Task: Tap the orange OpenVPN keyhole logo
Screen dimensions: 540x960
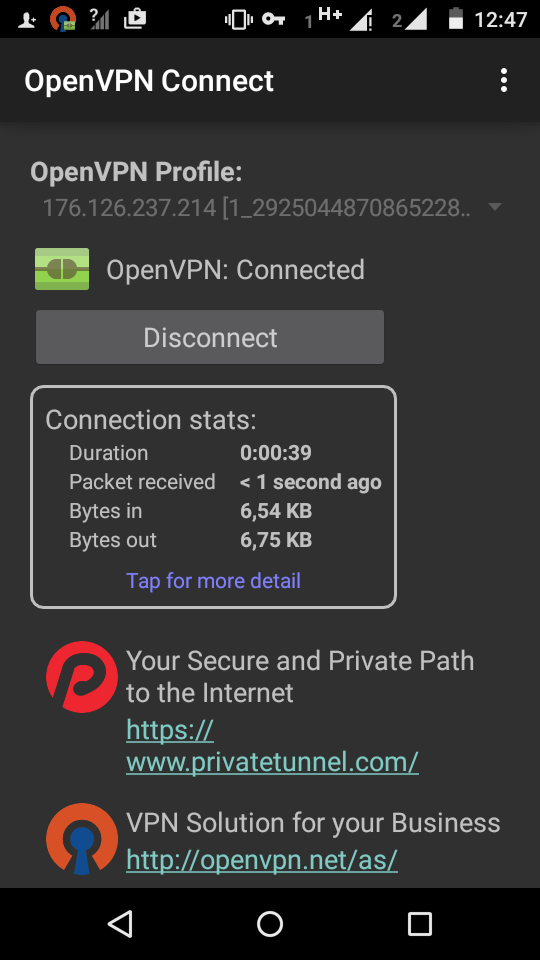Action: (x=82, y=839)
